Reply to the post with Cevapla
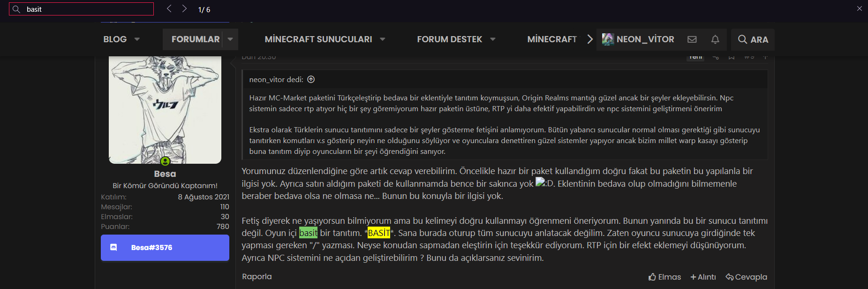The height and width of the screenshot is (289, 868). point(746,277)
